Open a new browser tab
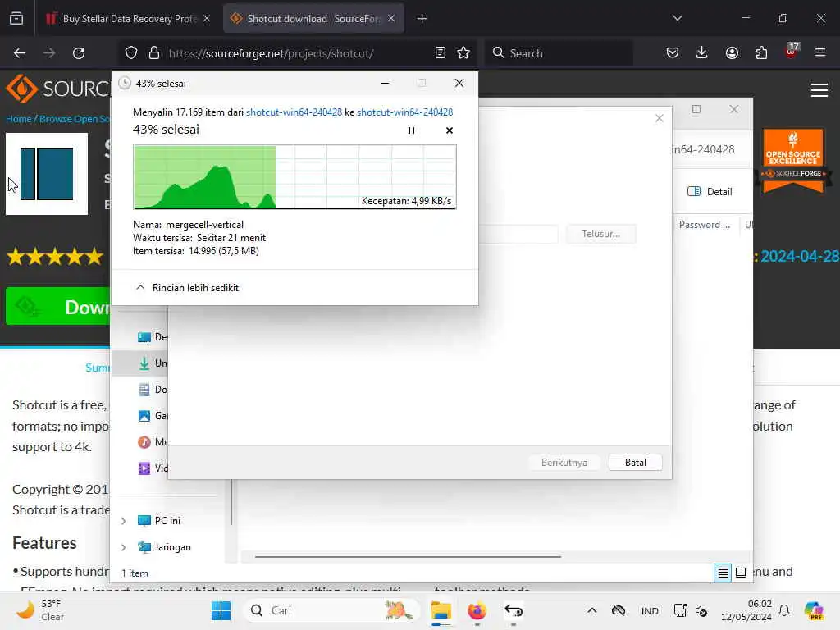The height and width of the screenshot is (630, 840). point(422,19)
